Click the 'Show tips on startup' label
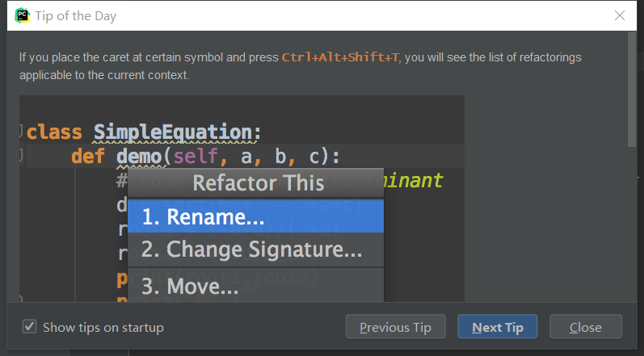The height and width of the screenshot is (356, 644). (103, 328)
